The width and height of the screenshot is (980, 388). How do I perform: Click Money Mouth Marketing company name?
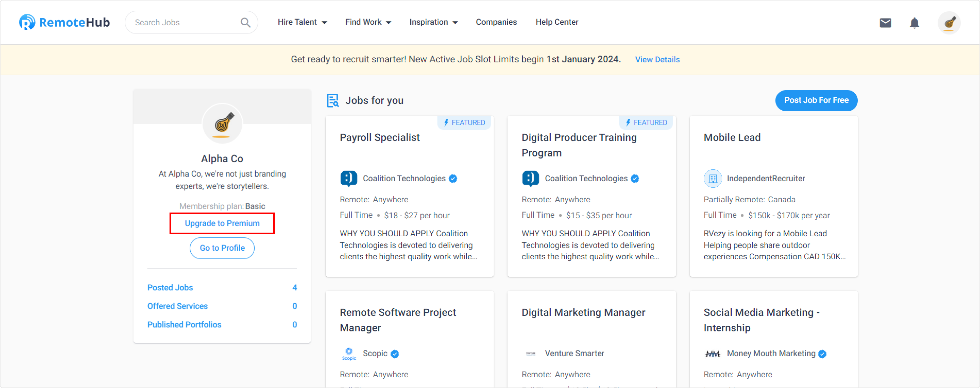771,354
